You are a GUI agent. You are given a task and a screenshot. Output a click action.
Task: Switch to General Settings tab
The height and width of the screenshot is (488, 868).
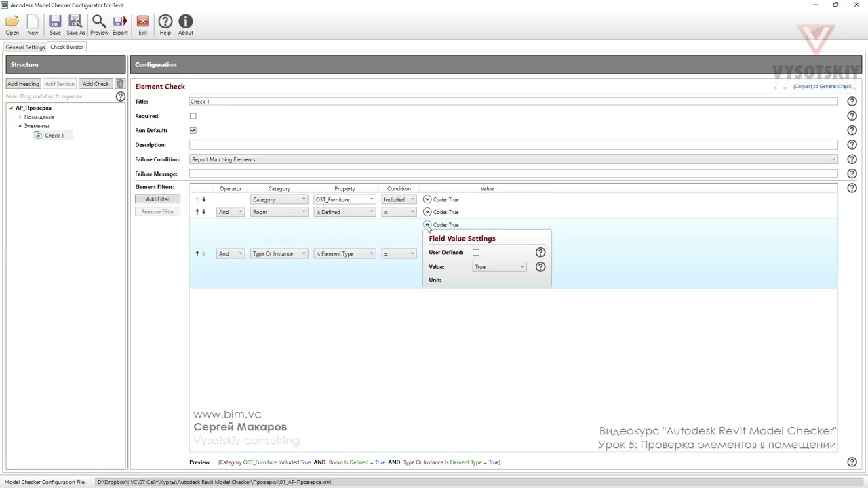pos(25,47)
